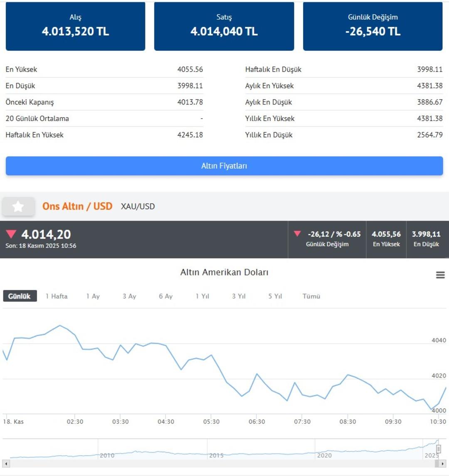449x476 pixels.
Task: Show all data with Tümü
Action: (x=311, y=296)
